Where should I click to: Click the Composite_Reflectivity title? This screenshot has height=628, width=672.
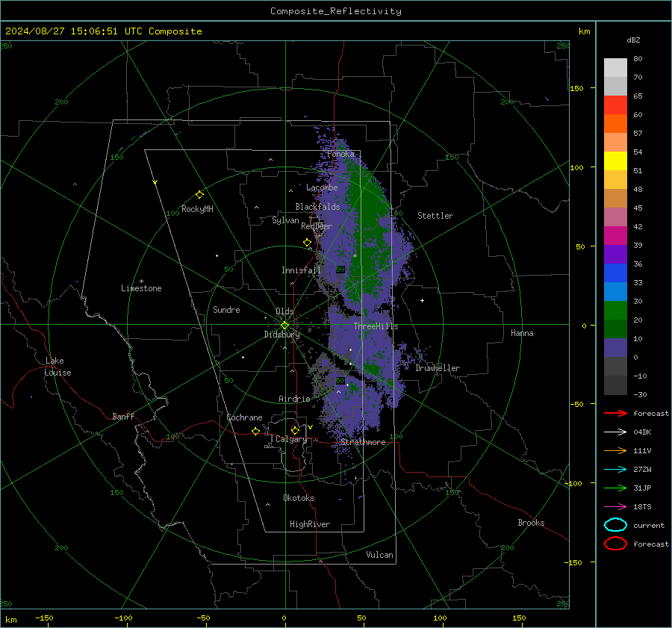(x=336, y=11)
